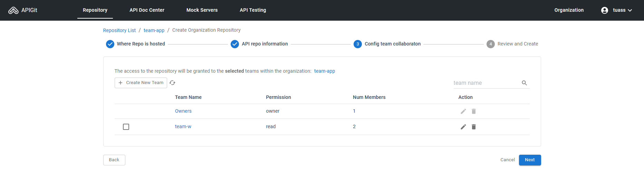Click Create New Team button
Screen dimensions: 644x174
click(141, 83)
